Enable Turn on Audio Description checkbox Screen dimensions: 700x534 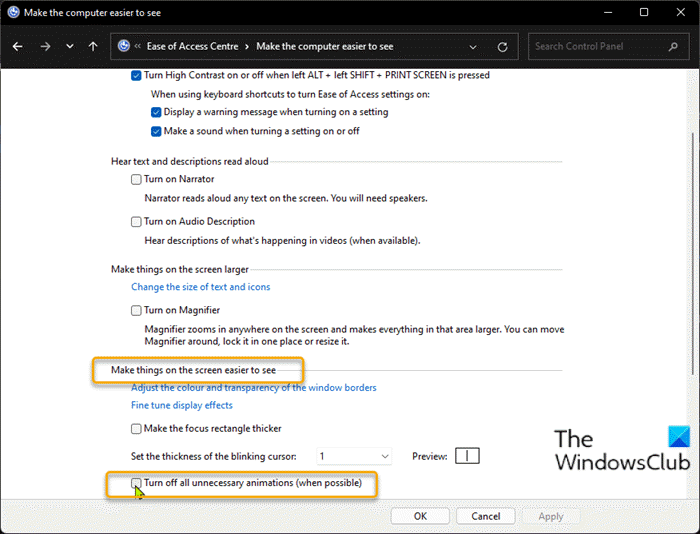[136, 221]
